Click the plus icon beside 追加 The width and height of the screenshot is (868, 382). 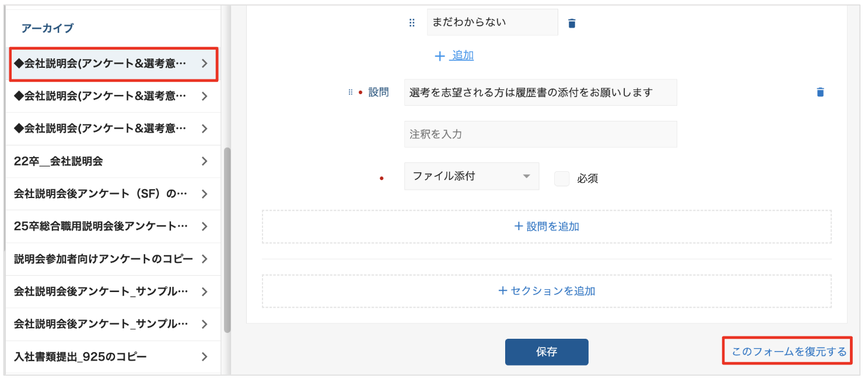[x=440, y=56]
